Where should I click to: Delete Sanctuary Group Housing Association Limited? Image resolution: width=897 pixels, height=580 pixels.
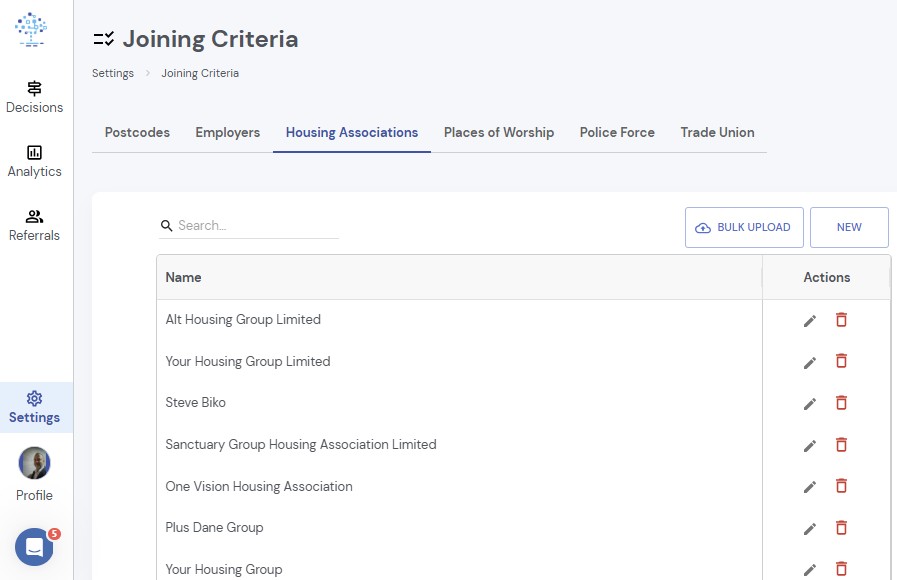coord(841,444)
